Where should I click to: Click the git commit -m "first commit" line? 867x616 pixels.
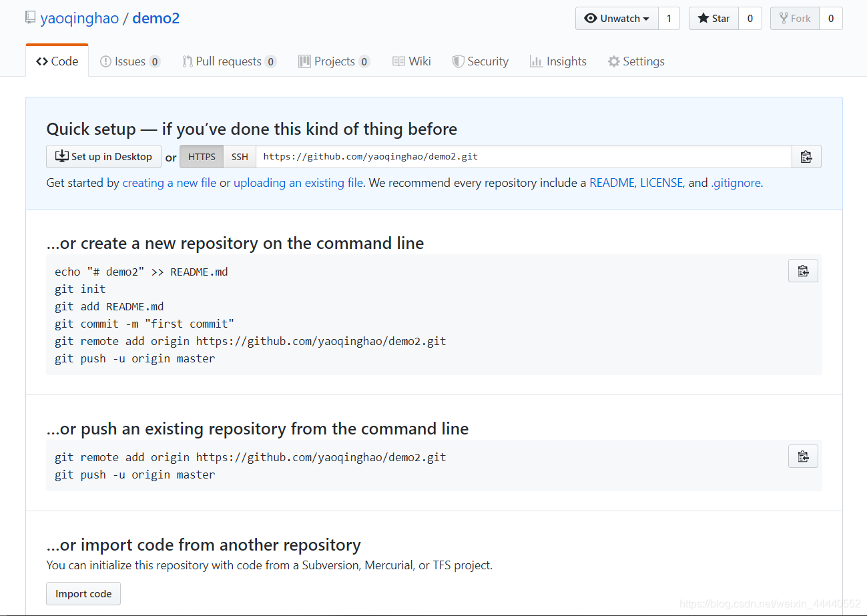point(145,324)
